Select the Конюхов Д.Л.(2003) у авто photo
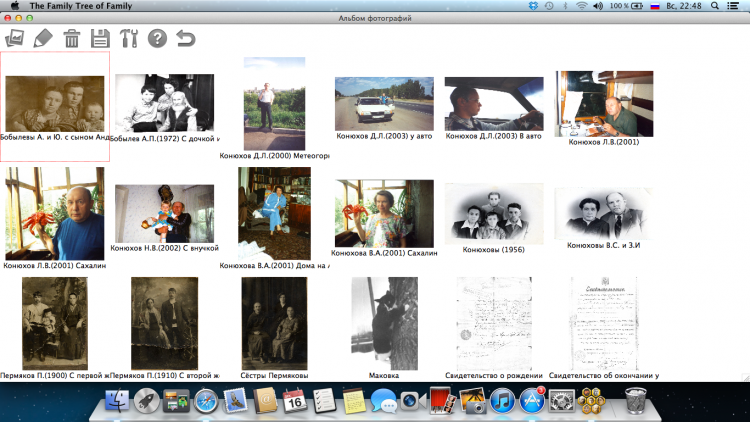This screenshot has height=422, width=750. (x=384, y=104)
